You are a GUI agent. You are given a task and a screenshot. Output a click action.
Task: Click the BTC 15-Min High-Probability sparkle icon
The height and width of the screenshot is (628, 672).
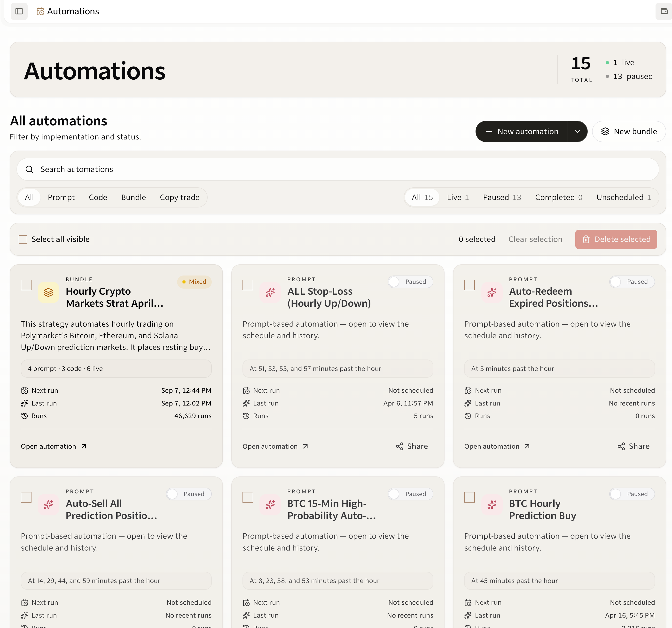click(x=270, y=505)
